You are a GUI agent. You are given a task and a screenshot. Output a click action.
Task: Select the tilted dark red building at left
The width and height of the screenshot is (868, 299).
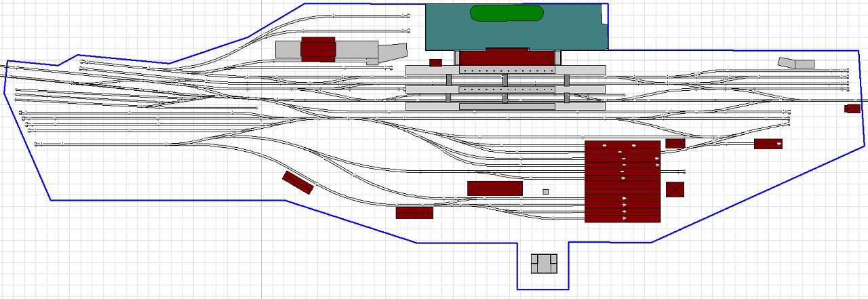pyautogui.click(x=298, y=182)
